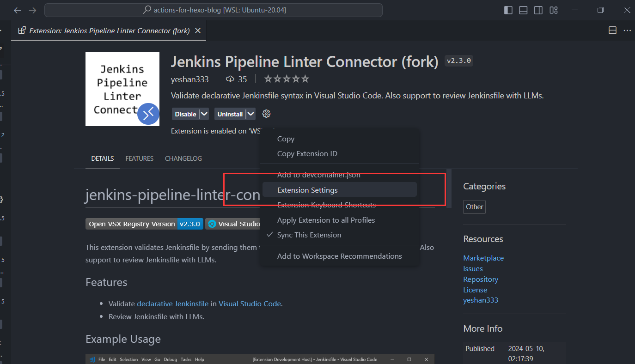The image size is (635, 364).
Task: Rate the extension using the stars
Action: pos(286,79)
